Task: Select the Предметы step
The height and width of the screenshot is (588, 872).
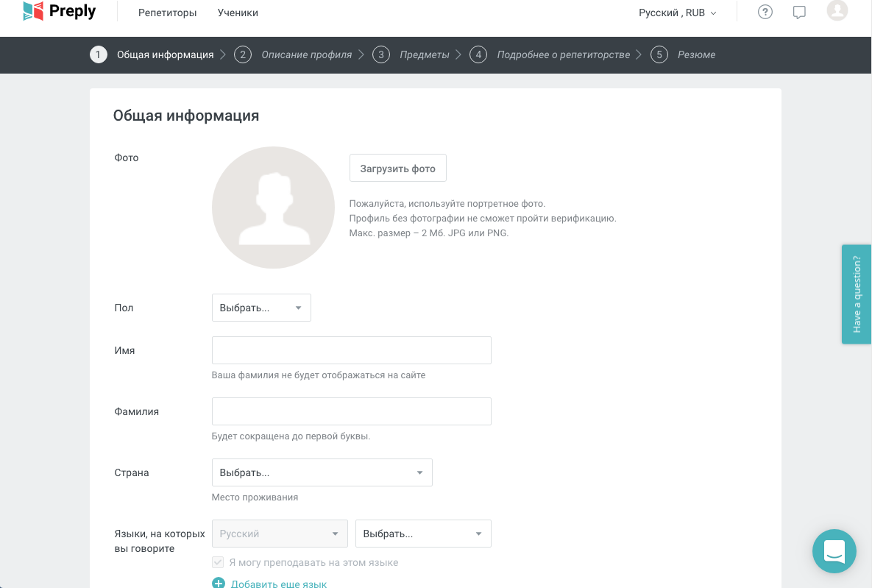Action: click(425, 54)
